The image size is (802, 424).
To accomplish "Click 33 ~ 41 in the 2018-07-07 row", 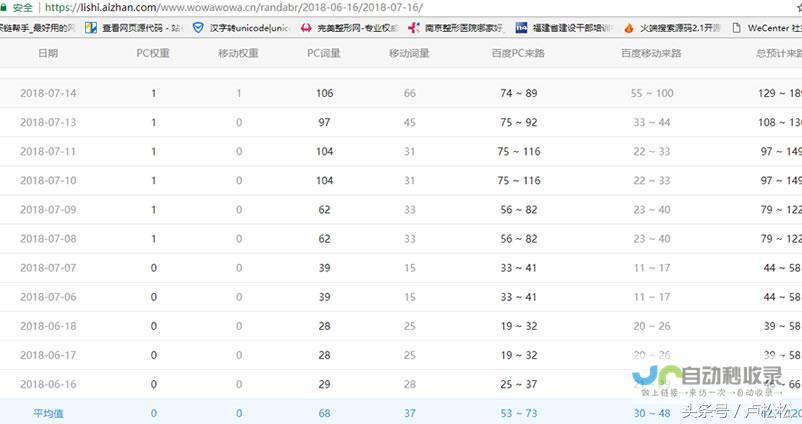I will click(519, 268).
